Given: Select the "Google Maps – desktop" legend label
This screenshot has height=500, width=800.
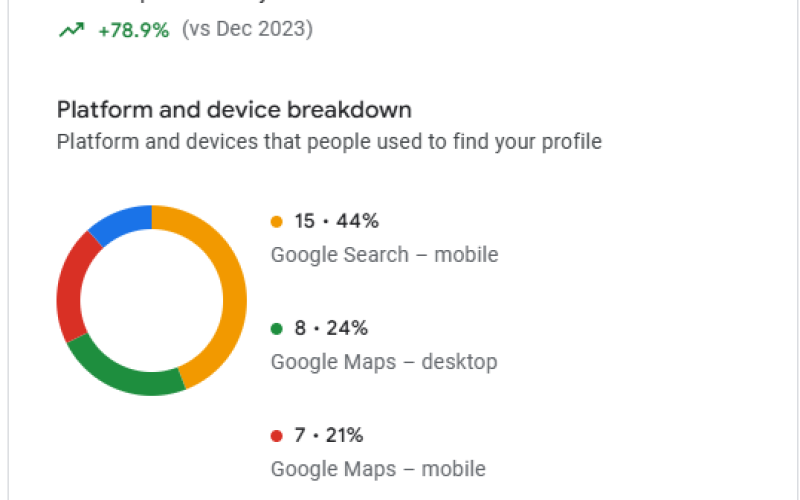Looking at the screenshot, I should tap(384, 361).
